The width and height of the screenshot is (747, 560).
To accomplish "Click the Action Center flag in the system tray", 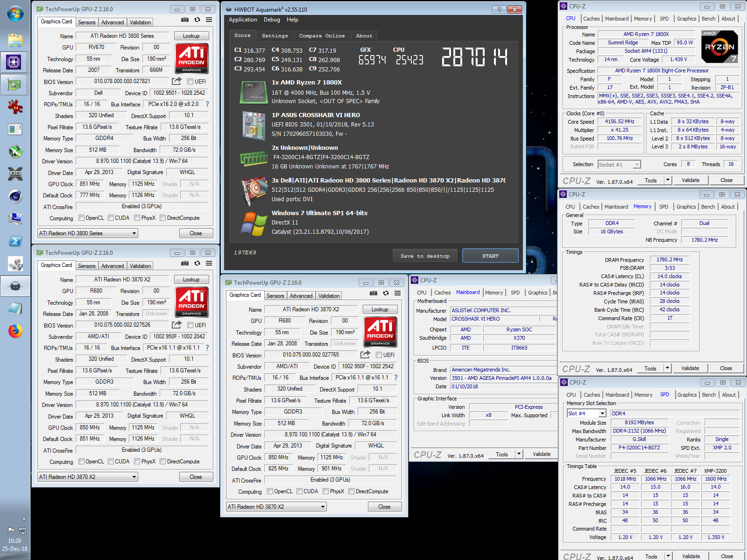I will pos(11,531).
